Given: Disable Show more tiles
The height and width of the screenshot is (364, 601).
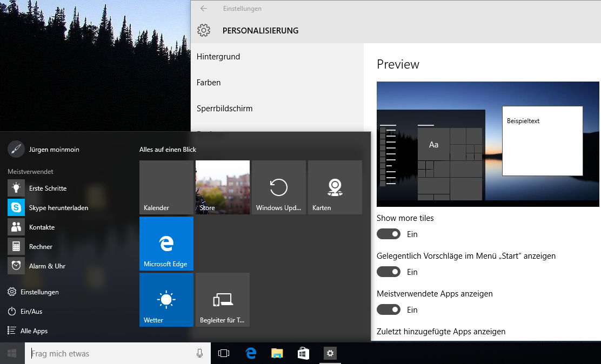Looking at the screenshot, I should click(x=389, y=234).
